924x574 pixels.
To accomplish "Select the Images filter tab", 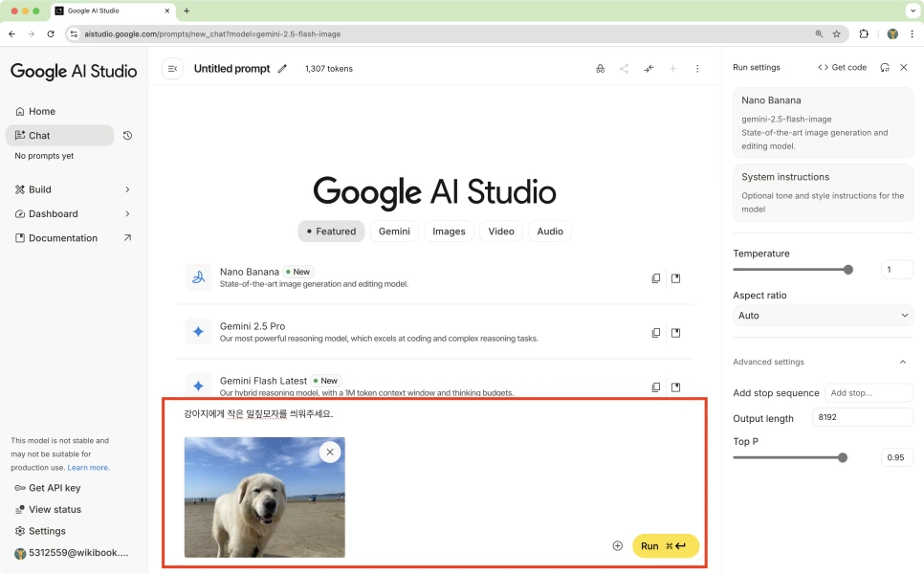I will click(x=449, y=232).
